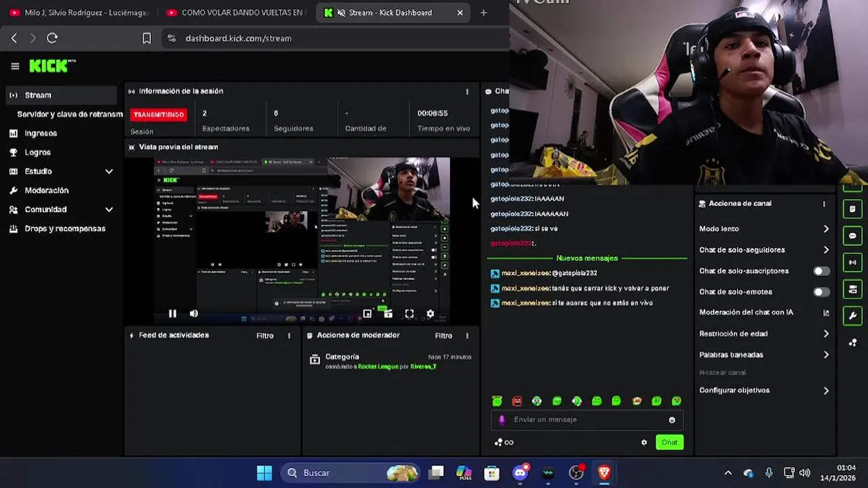Click the dots icon below the right rail widgets

click(852, 343)
